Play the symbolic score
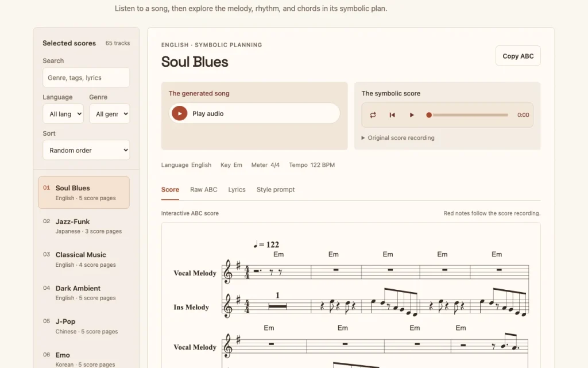The width and height of the screenshot is (588, 368). coord(411,115)
